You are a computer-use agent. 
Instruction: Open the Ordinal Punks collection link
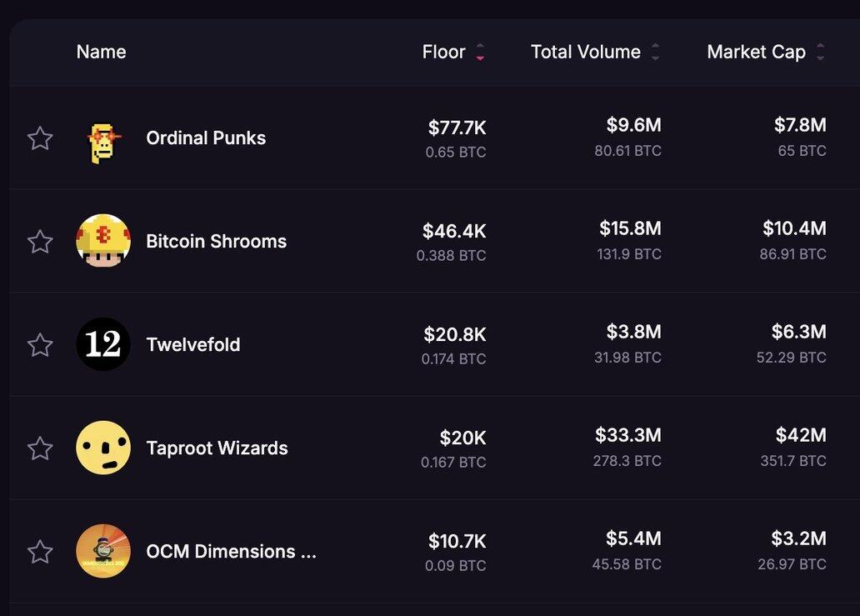pyautogui.click(x=206, y=138)
